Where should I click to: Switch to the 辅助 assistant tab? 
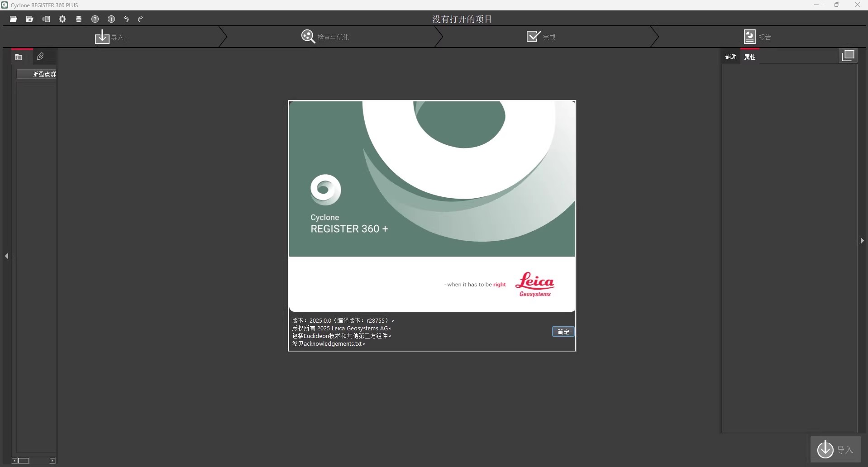click(x=731, y=57)
